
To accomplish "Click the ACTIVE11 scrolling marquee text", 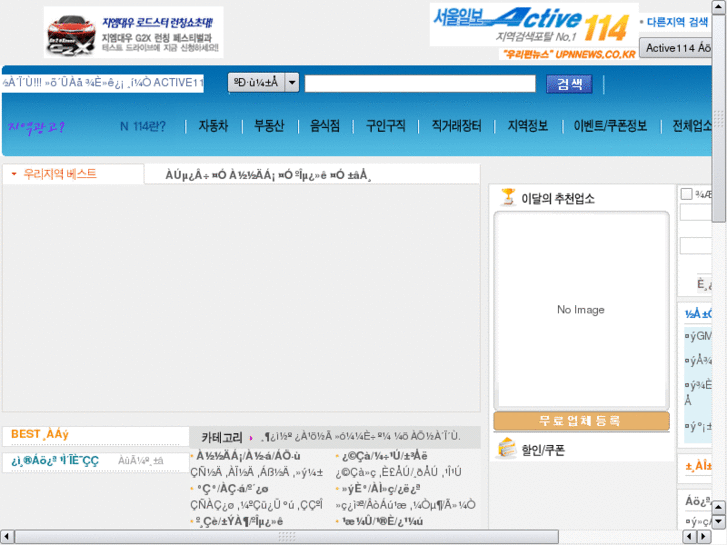I will pos(103,83).
